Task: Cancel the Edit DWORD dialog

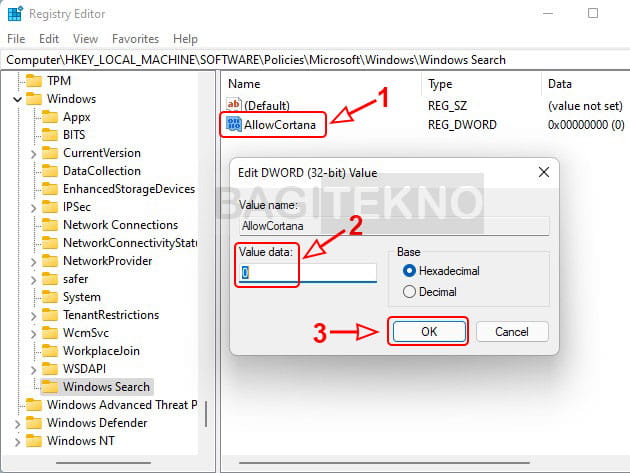Action: [x=512, y=332]
